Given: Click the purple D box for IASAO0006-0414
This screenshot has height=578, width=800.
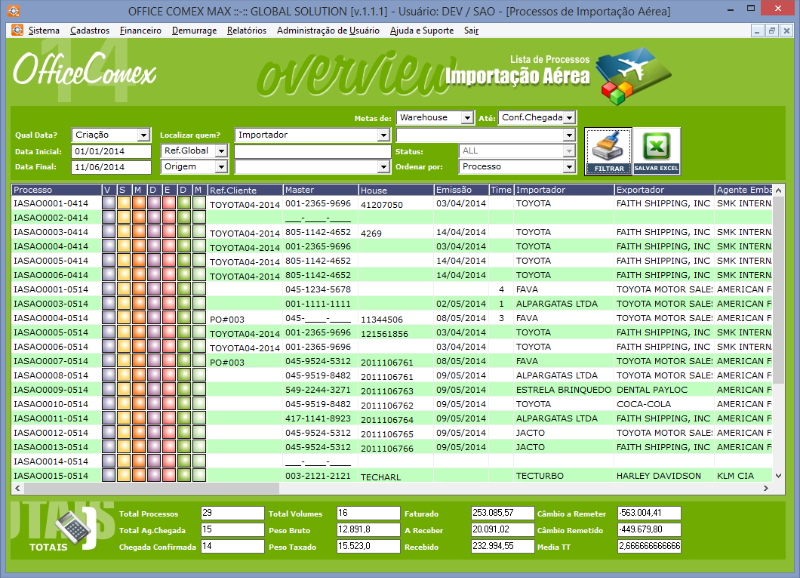Looking at the screenshot, I should pos(154,275).
